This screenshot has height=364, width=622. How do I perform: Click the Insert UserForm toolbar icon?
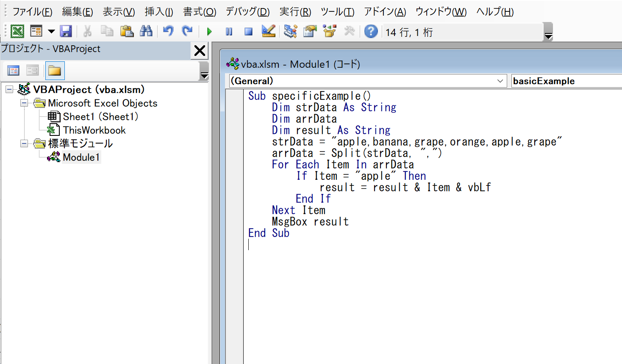click(36, 31)
